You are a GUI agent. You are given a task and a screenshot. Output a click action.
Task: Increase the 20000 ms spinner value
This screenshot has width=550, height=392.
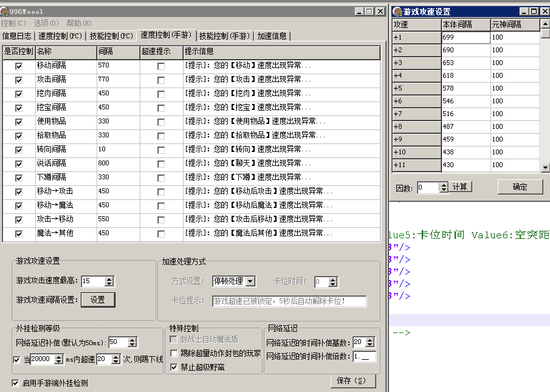coord(58,357)
